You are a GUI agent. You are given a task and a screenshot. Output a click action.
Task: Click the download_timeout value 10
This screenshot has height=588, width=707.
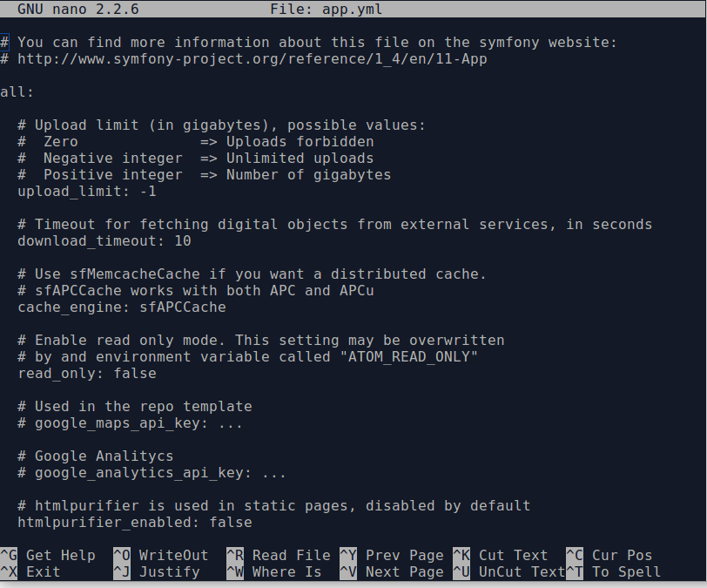click(182, 241)
